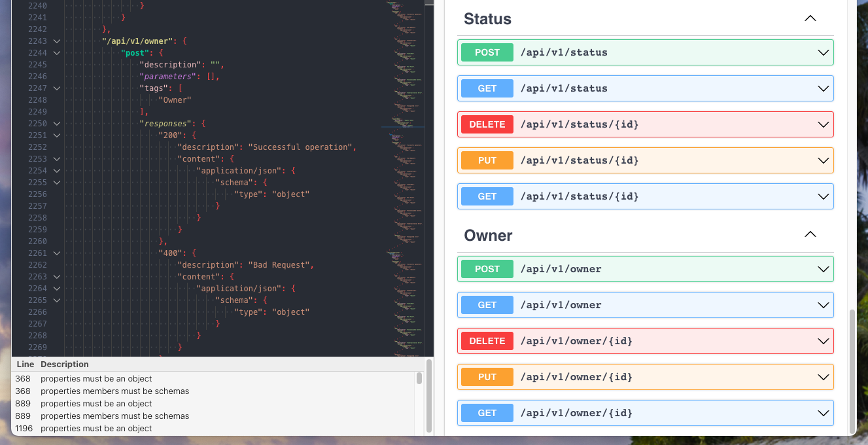Viewport: 868px width, 445px height.
Task: Fold code at line 2250 arrow
Action: pos(57,124)
